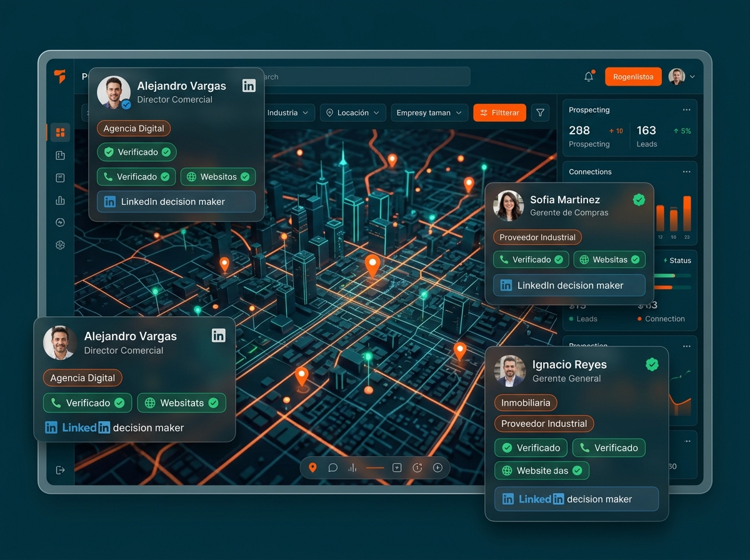This screenshot has height=560, width=750.
Task: Click Ignacio Reyes's profile photo
Action: click(x=509, y=371)
